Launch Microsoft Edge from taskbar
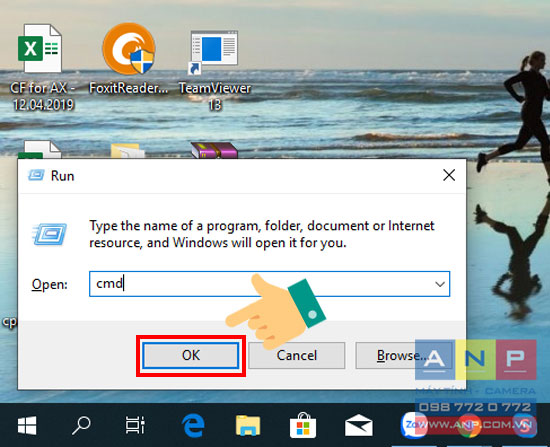This screenshot has width=550, height=447. tap(193, 425)
